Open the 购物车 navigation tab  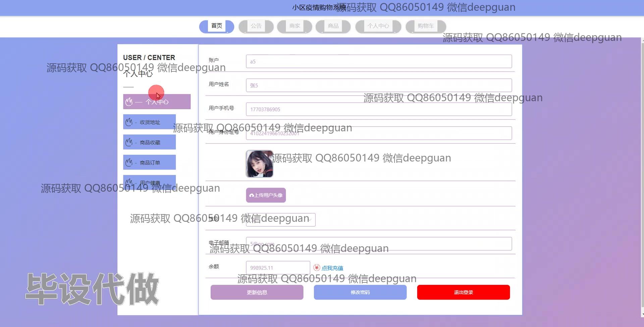coord(426,26)
